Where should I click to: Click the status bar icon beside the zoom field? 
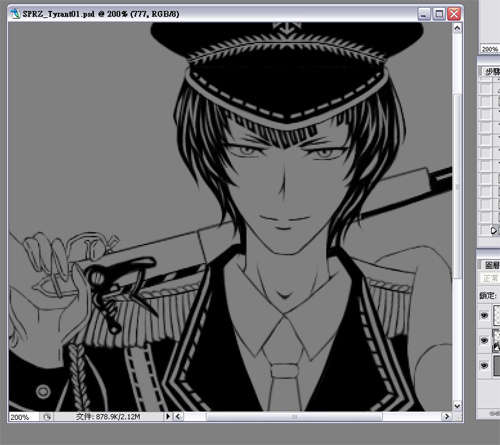[x=47, y=417]
